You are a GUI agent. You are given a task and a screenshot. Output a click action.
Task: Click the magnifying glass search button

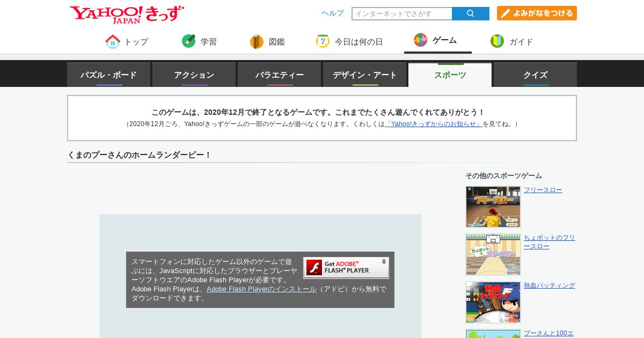coord(471,13)
